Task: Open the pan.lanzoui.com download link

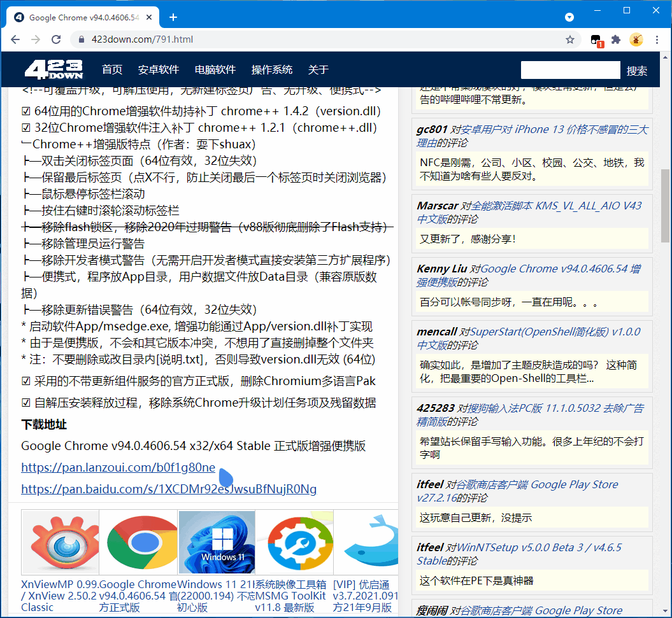Action: (118, 467)
